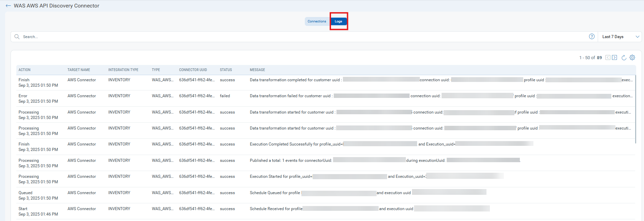Open the Last 7 Days dropdown
Image resolution: width=644 pixels, height=221 pixels.
[613, 37]
